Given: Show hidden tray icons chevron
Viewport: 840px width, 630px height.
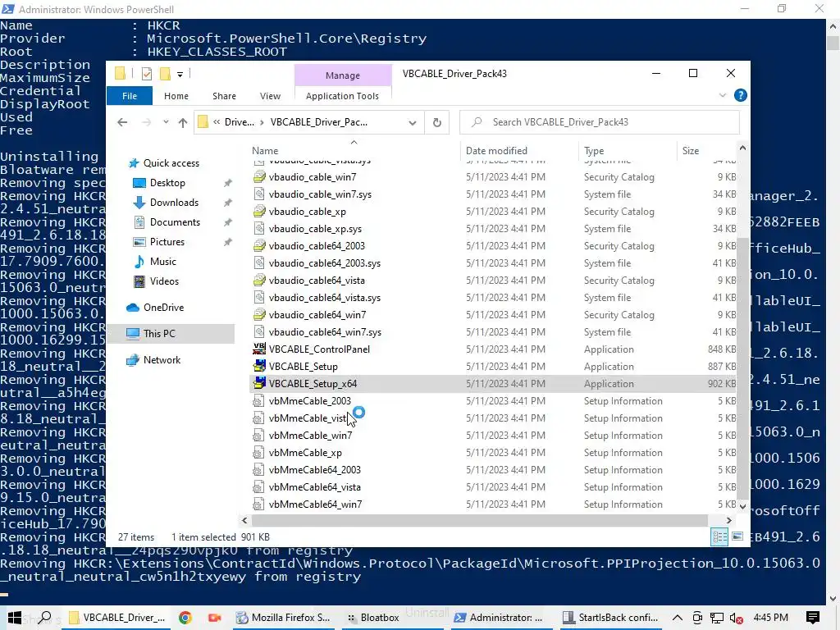Looking at the screenshot, I should [677, 618].
